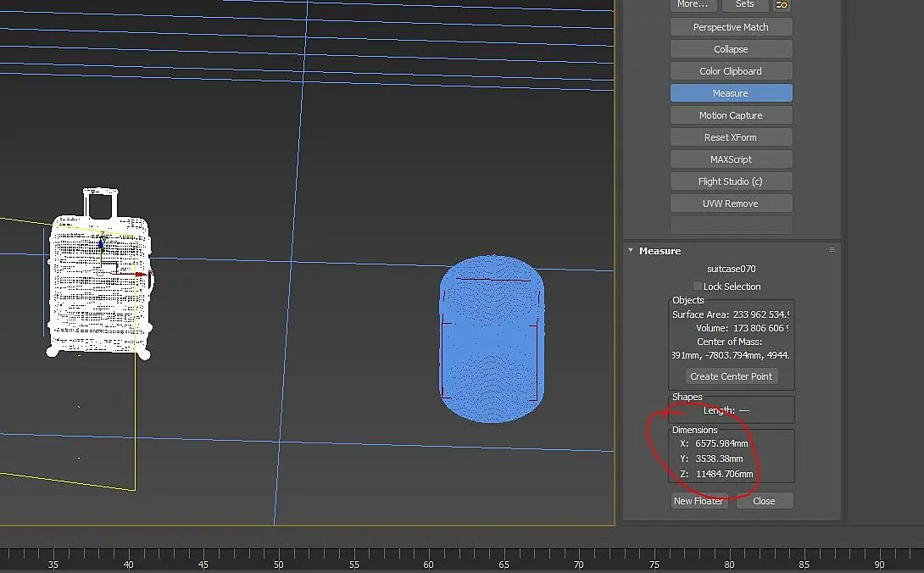Open the MAXScript utility
The image size is (924, 573).
point(731,159)
